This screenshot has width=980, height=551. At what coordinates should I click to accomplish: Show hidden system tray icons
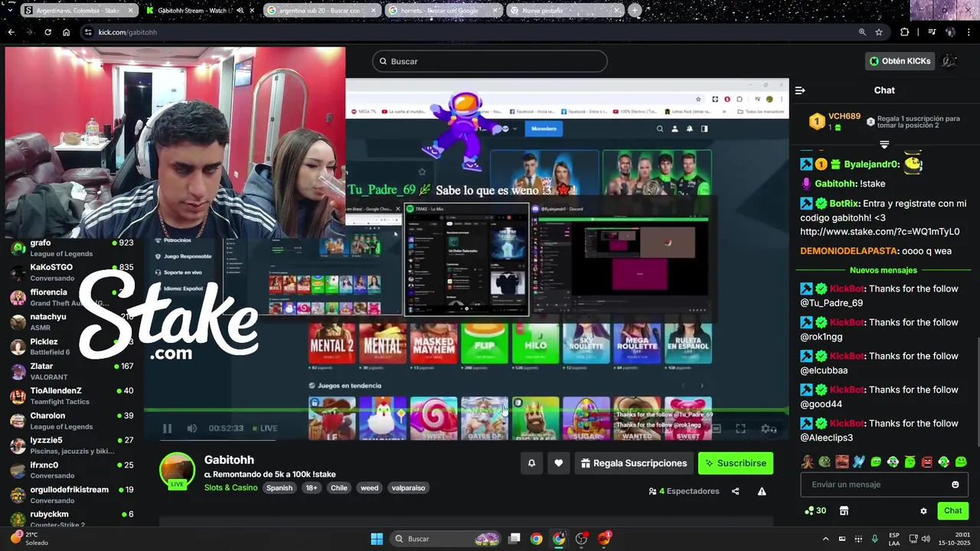(x=825, y=539)
